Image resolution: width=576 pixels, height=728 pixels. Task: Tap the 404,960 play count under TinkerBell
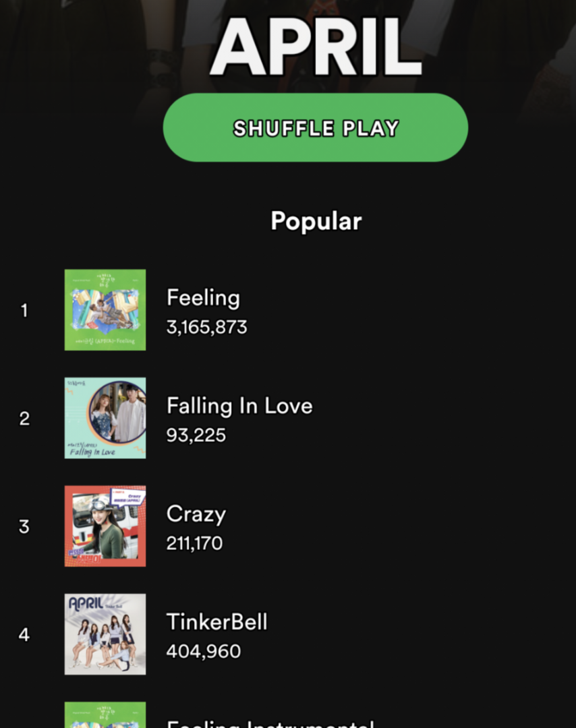pos(204,651)
